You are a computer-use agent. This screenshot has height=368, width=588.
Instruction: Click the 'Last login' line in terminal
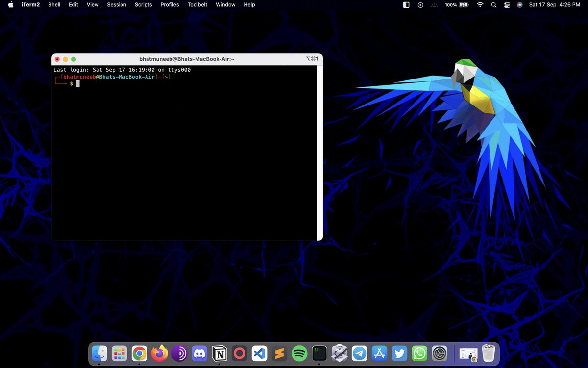[x=122, y=70]
